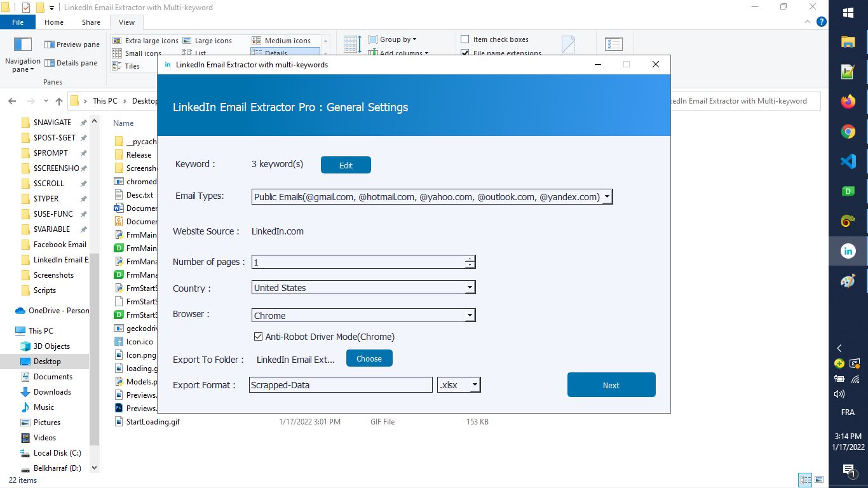Open File Explorer from taskbar
Image resolution: width=868 pixels, height=488 pixels.
848,42
